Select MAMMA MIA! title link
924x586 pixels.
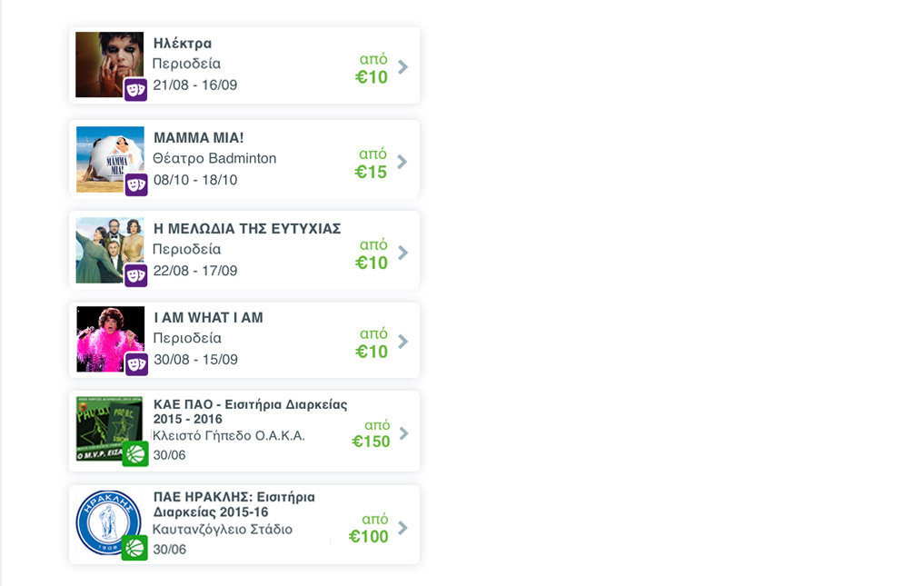(199, 138)
